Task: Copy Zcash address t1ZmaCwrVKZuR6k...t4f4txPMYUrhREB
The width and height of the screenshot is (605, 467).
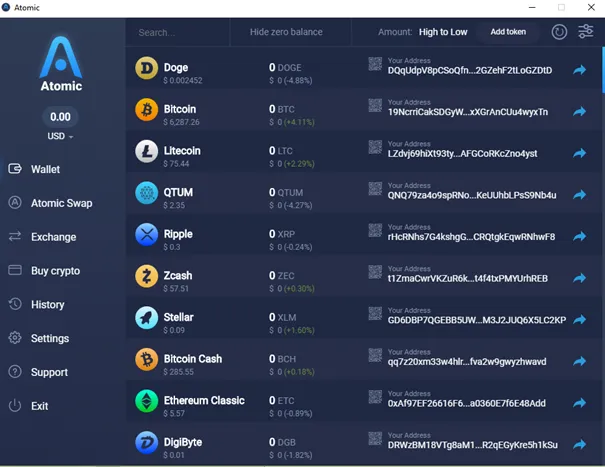Action: (468, 279)
